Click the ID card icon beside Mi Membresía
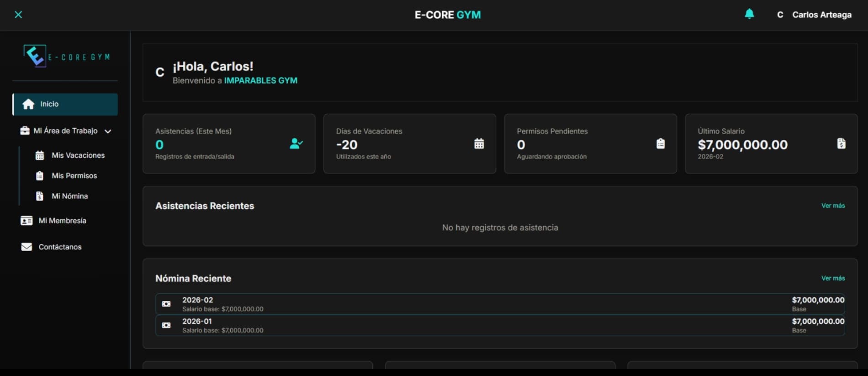The height and width of the screenshot is (376, 868). point(26,221)
